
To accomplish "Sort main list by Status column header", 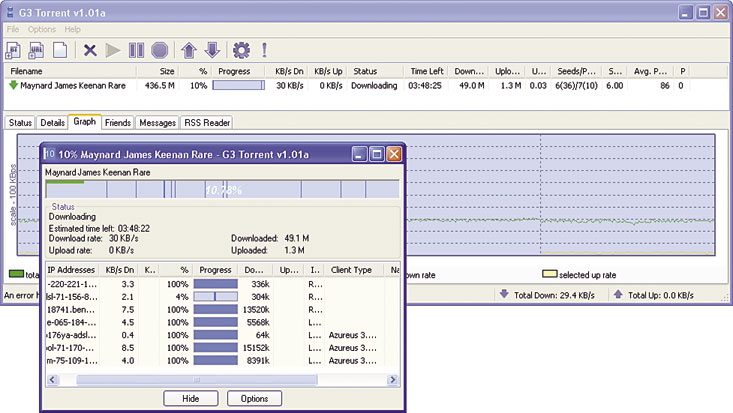I will pos(375,71).
